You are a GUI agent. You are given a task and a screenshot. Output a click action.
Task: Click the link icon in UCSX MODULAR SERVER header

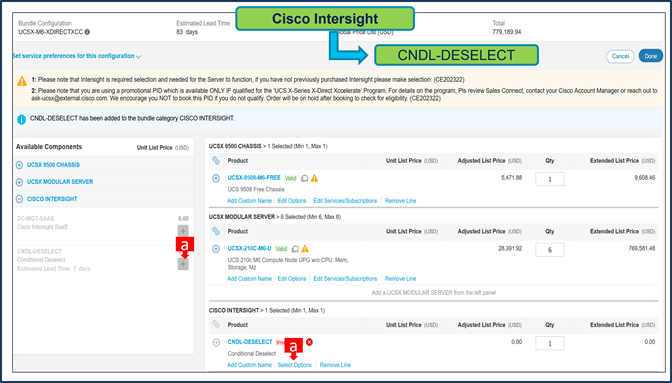pyautogui.click(x=216, y=231)
